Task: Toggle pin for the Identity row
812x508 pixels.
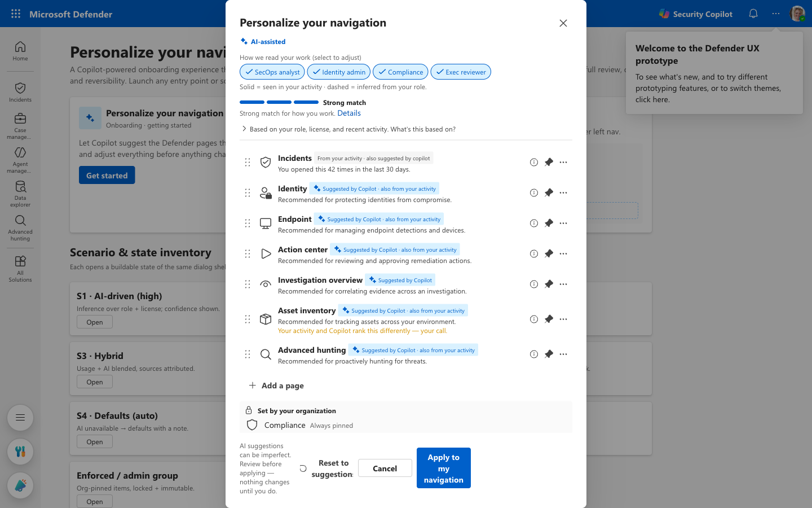Action: 549,192
